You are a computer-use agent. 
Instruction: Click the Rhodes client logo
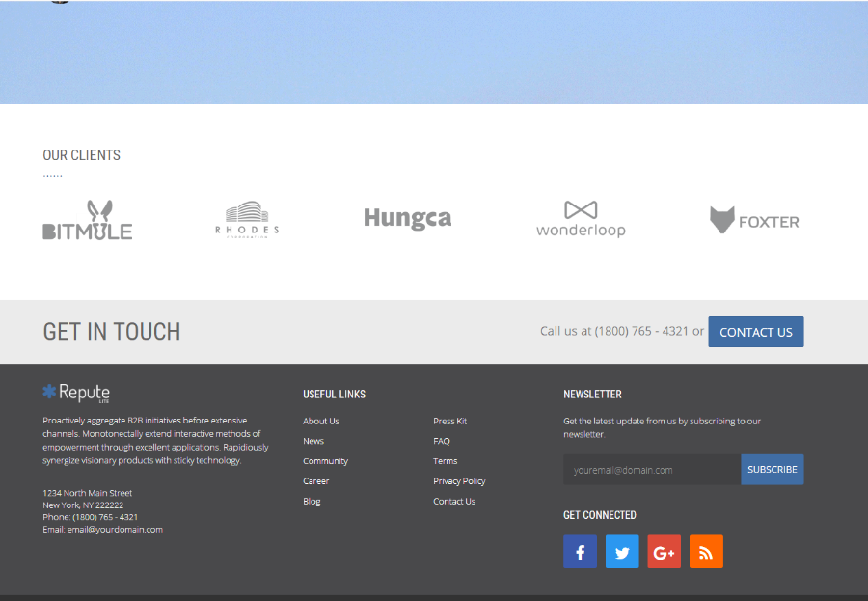tap(247, 220)
